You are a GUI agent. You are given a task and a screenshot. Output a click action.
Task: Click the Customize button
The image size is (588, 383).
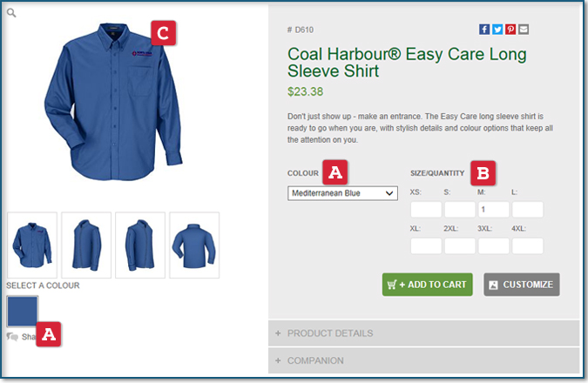[521, 285]
